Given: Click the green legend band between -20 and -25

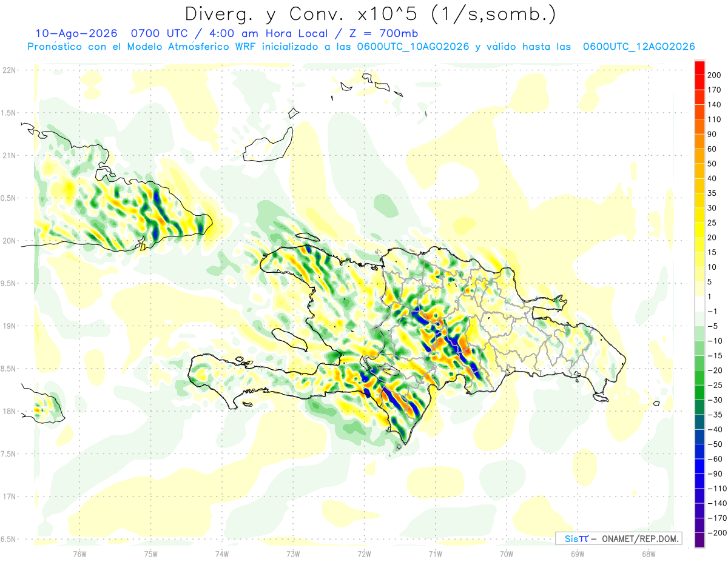Looking at the screenshot, I should [x=699, y=378].
